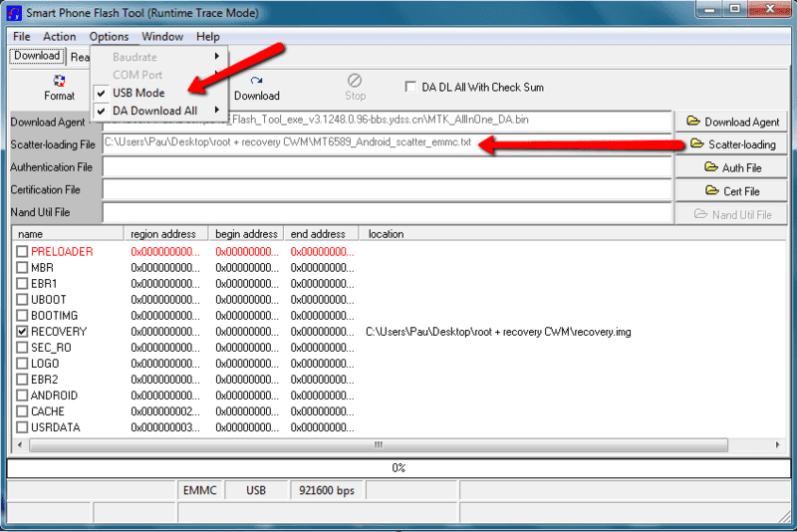Open the Window menu
797x532 pixels.
pyautogui.click(x=162, y=37)
